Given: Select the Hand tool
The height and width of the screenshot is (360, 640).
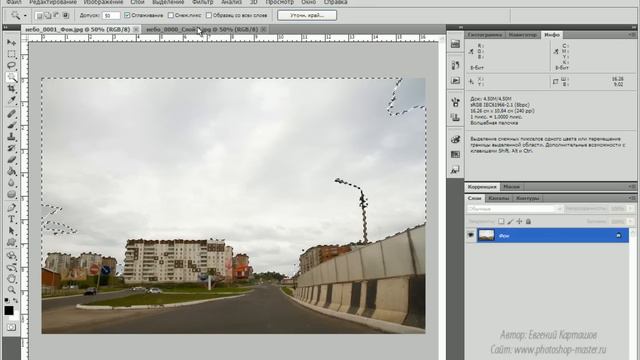Looking at the screenshot, I should click(x=11, y=279).
